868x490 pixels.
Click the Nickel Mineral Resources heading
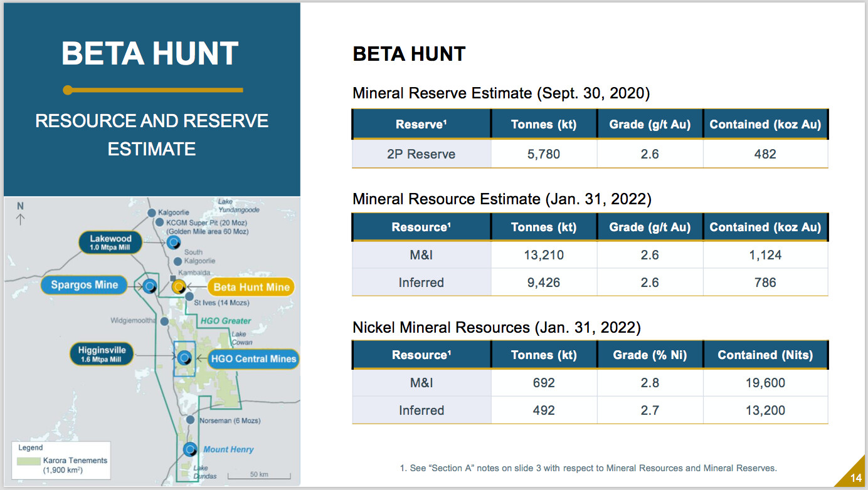click(497, 327)
